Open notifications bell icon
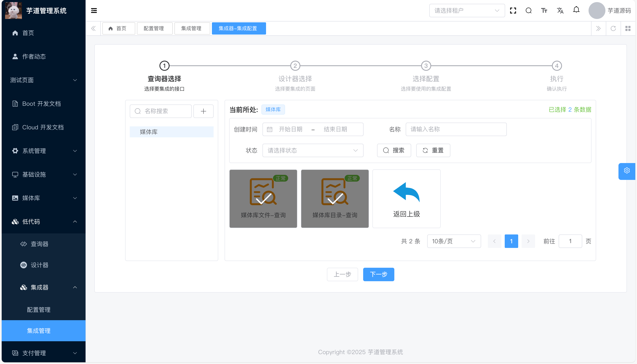 tap(576, 10)
